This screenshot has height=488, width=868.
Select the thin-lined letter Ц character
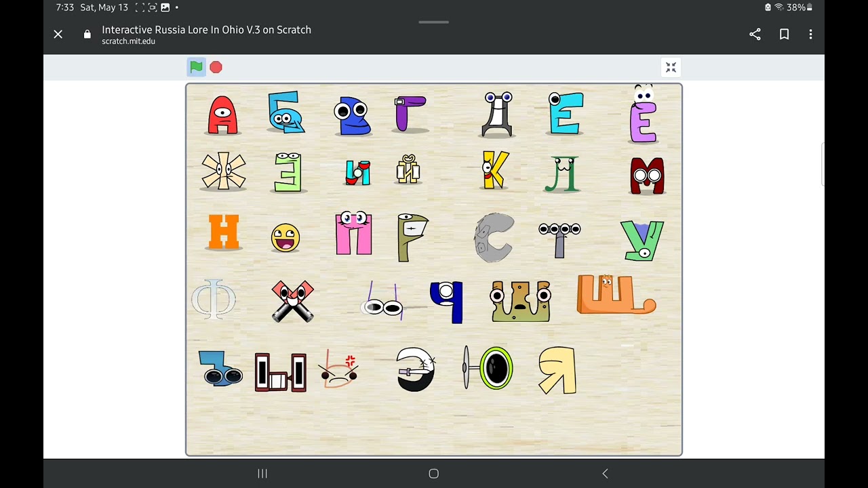coord(383,301)
